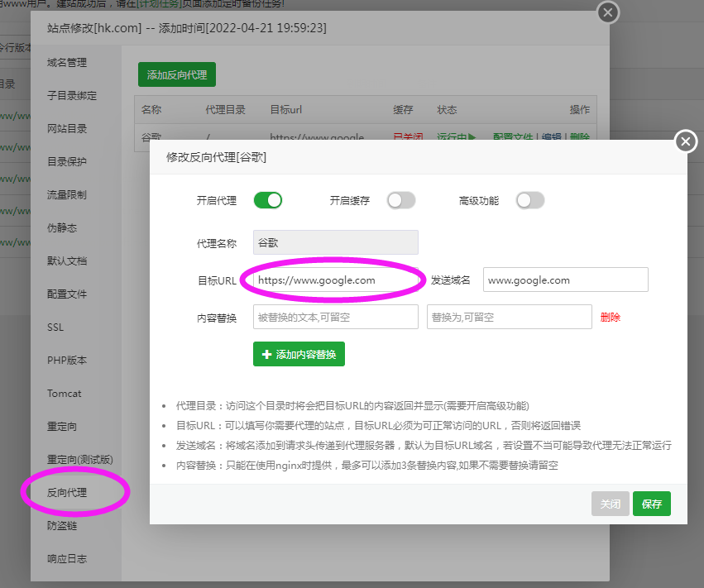Open the SSL tab
The width and height of the screenshot is (704, 588).
click(x=55, y=327)
